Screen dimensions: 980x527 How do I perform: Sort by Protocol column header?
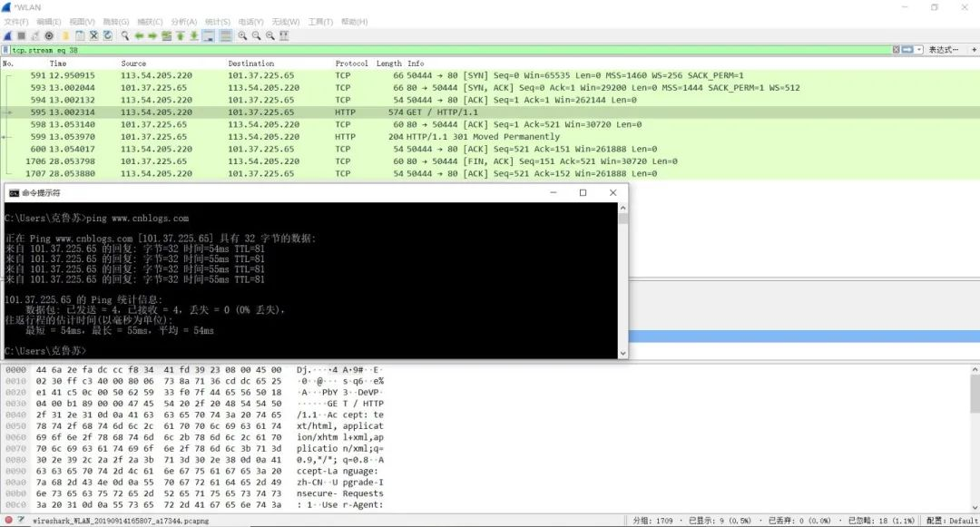coord(351,63)
